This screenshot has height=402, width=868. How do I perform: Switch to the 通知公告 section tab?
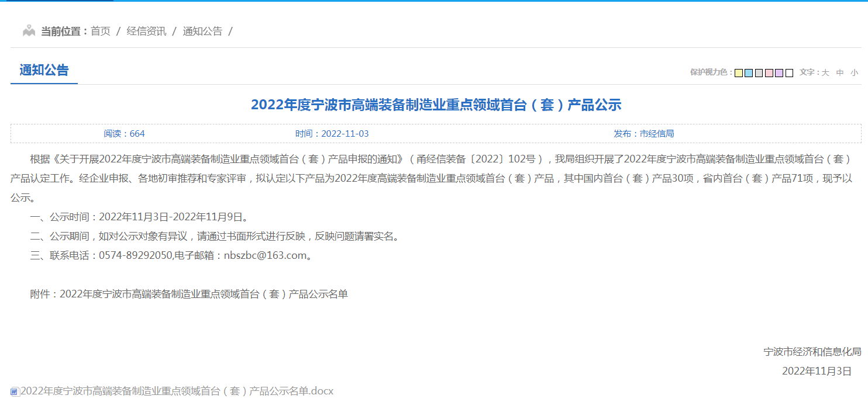pyautogui.click(x=44, y=71)
